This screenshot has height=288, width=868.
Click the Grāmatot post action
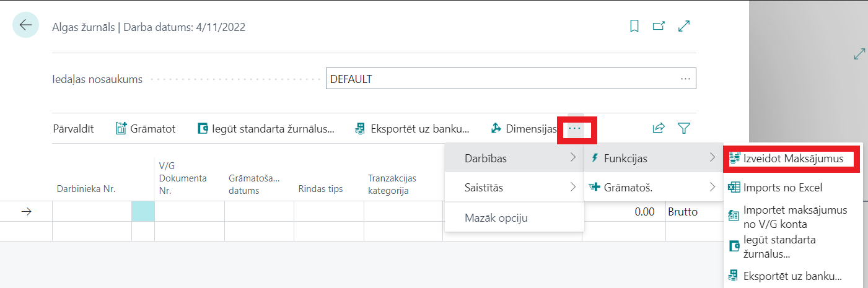pyautogui.click(x=146, y=129)
